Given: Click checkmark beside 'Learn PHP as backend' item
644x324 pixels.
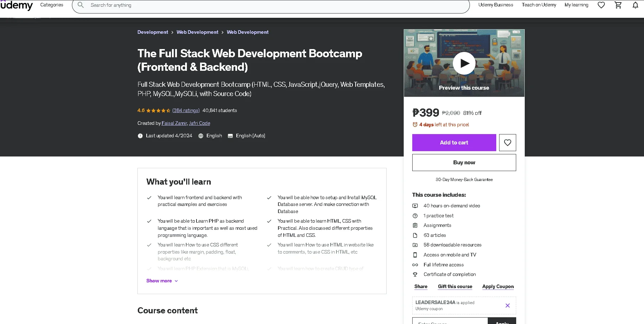Looking at the screenshot, I should (149, 221).
